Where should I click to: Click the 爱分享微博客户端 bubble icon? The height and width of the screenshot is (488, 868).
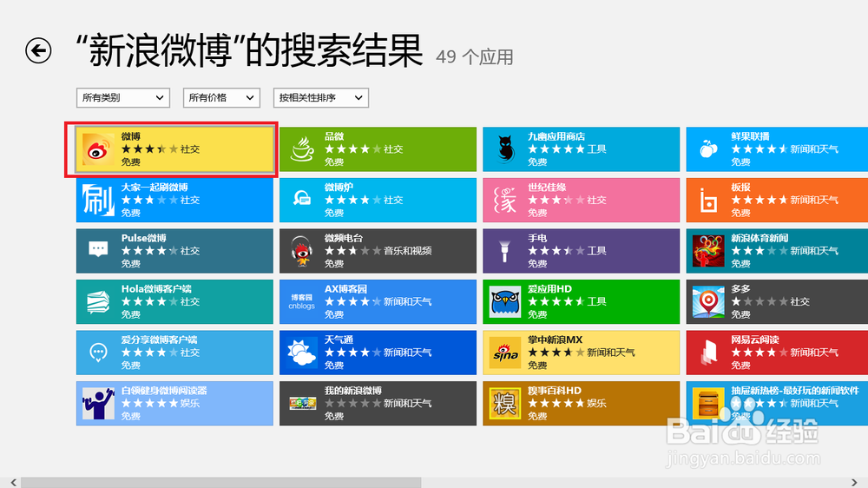pyautogui.click(x=98, y=353)
